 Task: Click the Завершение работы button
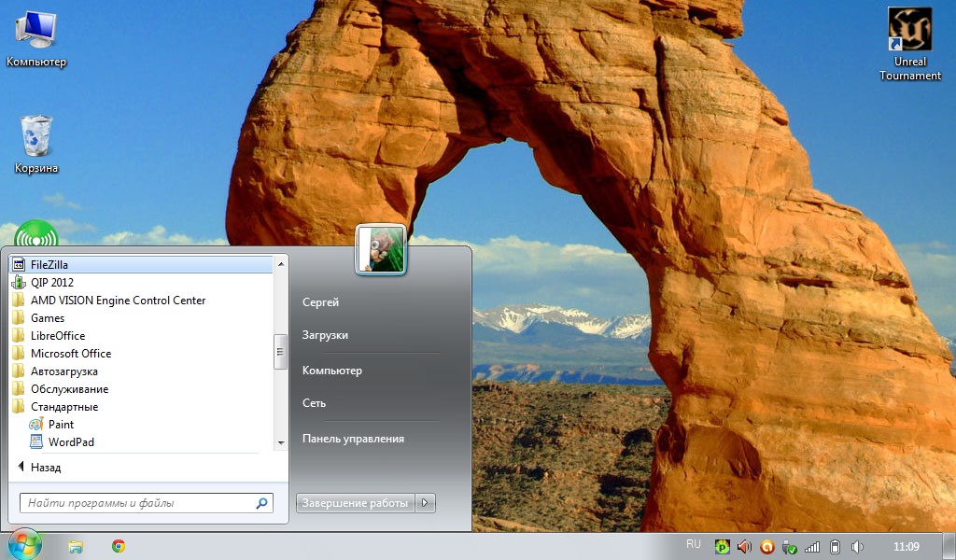coord(355,503)
